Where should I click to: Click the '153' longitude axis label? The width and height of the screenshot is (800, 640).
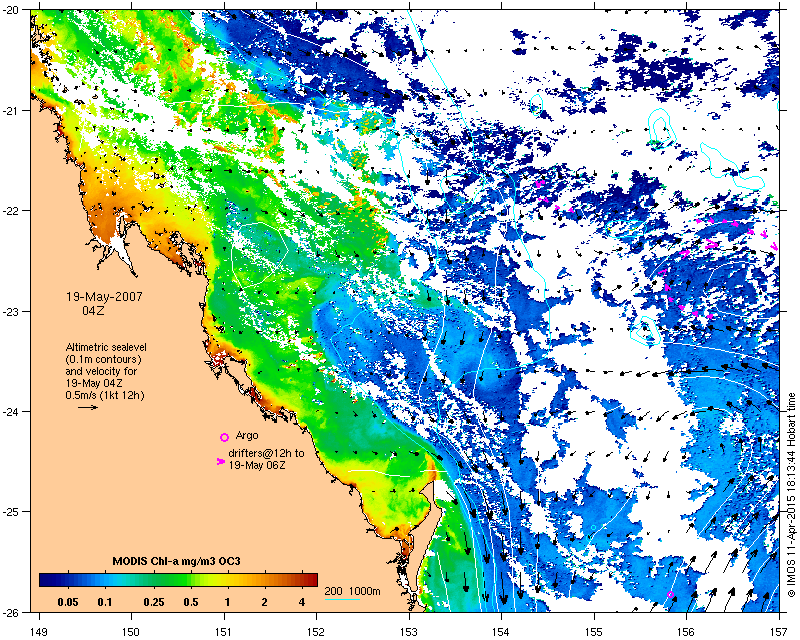409,631
